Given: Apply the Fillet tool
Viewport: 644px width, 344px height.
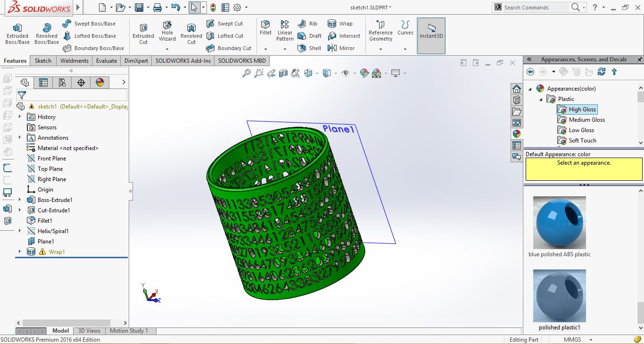Looking at the screenshot, I should pos(265,28).
